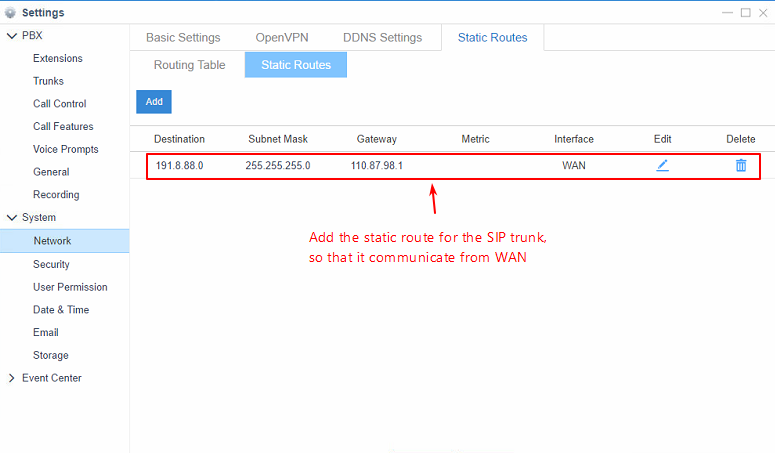Select the top Static Routes tab
This screenshot has height=453, width=775.
(492, 38)
